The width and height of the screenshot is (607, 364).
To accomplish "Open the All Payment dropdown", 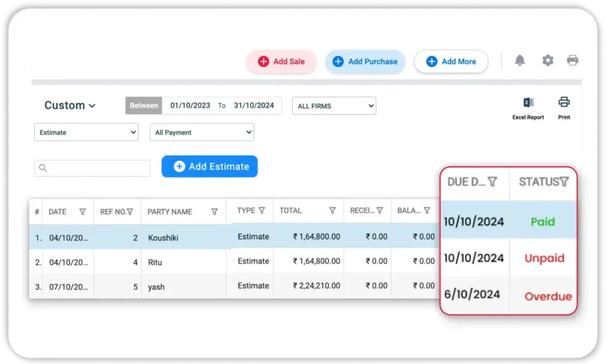I will [x=202, y=132].
